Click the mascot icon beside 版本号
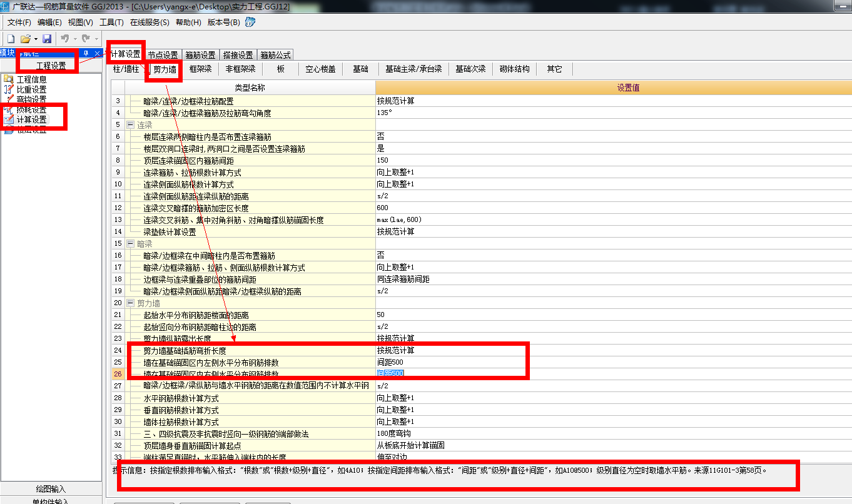852x504 pixels. coord(250,22)
